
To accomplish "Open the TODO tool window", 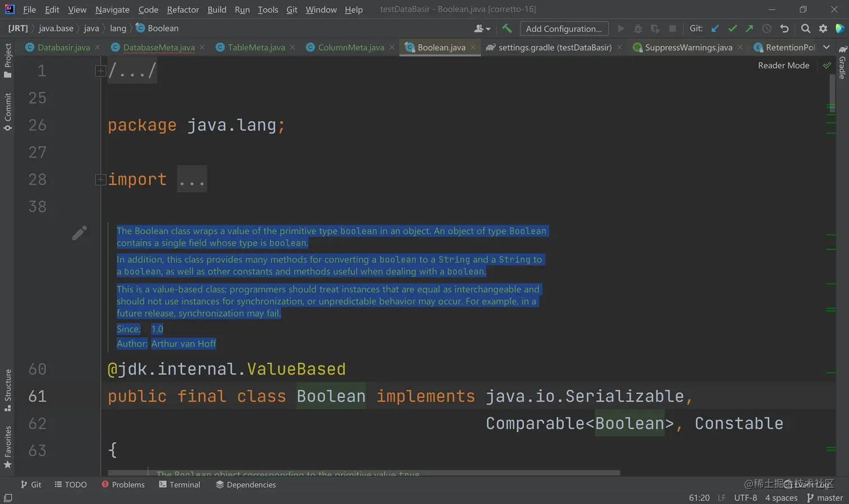I will pos(71,484).
